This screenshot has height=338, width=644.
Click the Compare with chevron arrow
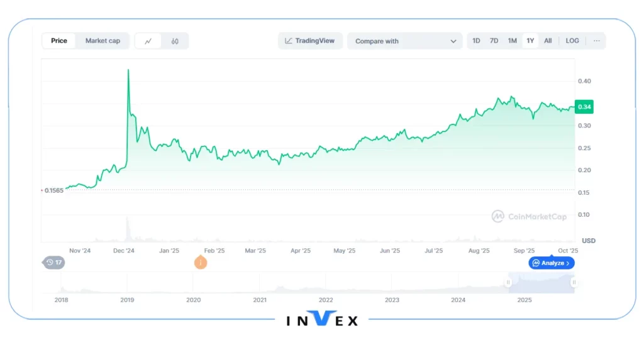[x=453, y=41]
